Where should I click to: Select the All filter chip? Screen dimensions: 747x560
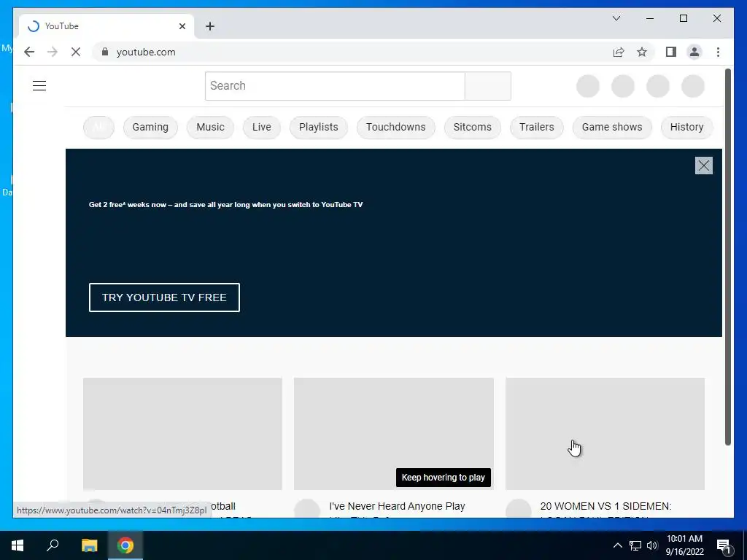click(x=98, y=127)
